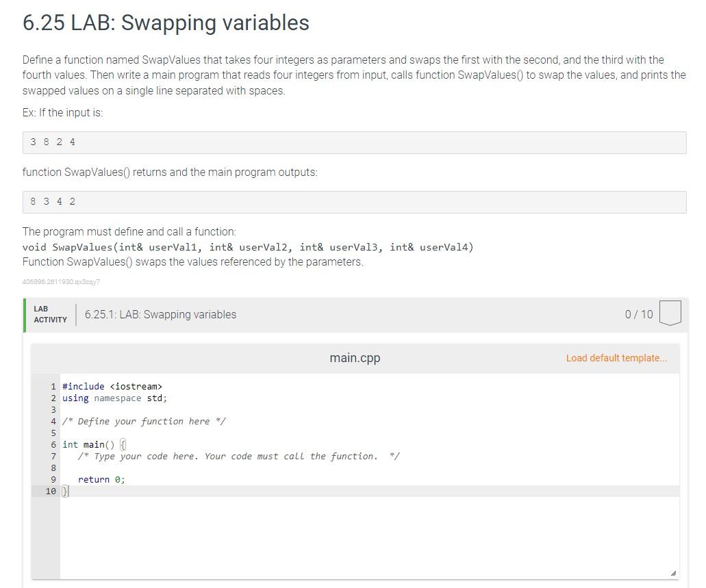Viewport: 706px width, 588px height.
Task: Click the ID text '406896.2611930.qx3zqy7'
Action: pyautogui.click(x=61, y=282)
